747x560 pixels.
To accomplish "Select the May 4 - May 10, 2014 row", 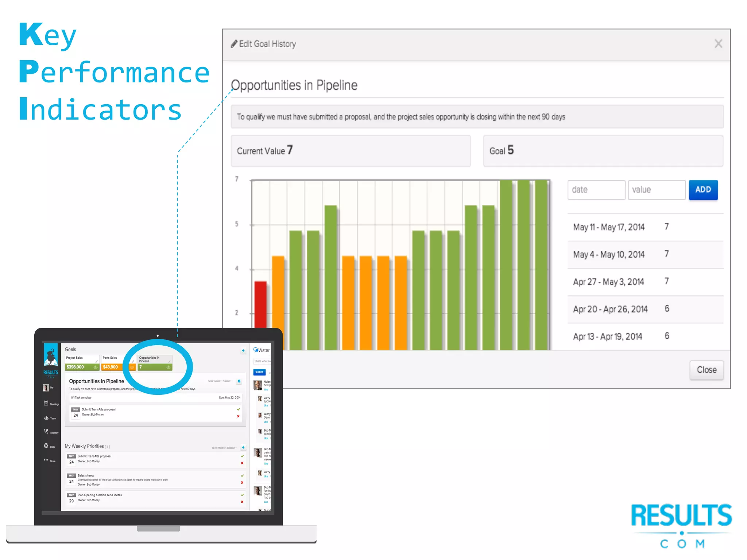I will tap(645, 254).
